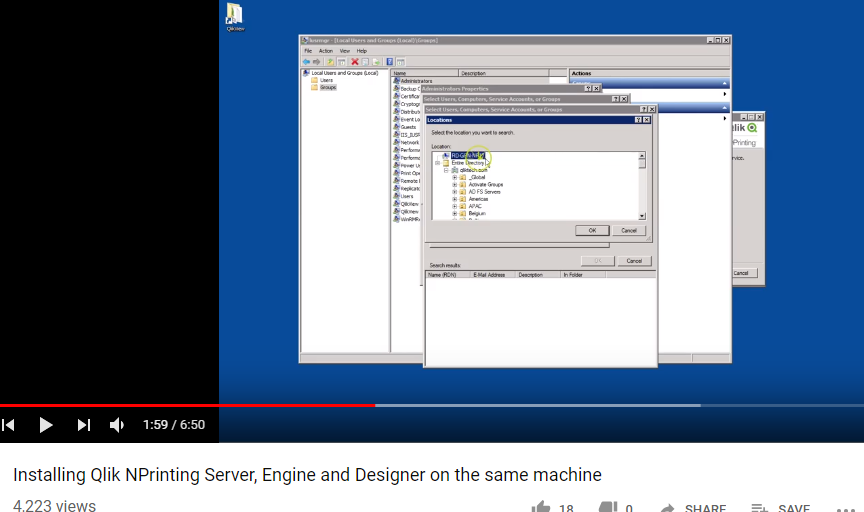This screenshot has width=864, height=512.
Task: Select the Americas location entry
Action: point(478,199)
